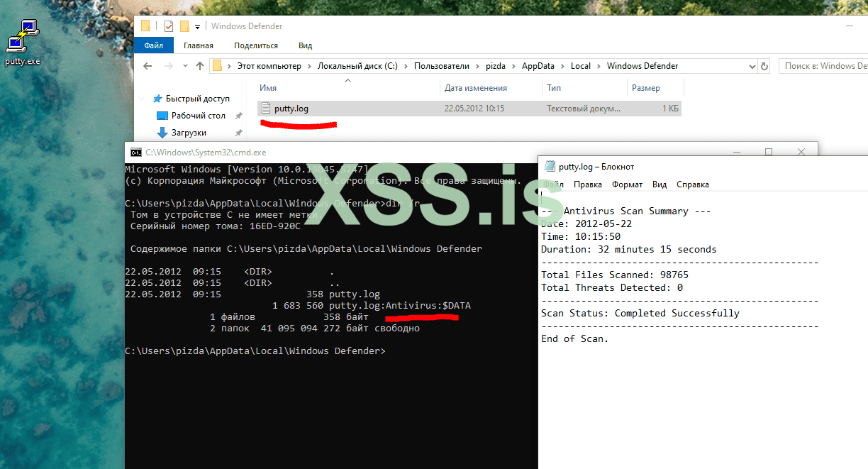Viewport: 868px width, 469px height.
Task: Select Этот компьютер in address path
Action: click(x=269, y=66)
